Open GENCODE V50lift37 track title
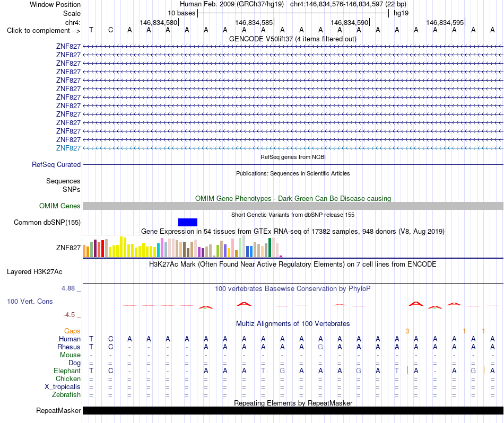The width and height of the screenshot is (504, 423). 293,39
